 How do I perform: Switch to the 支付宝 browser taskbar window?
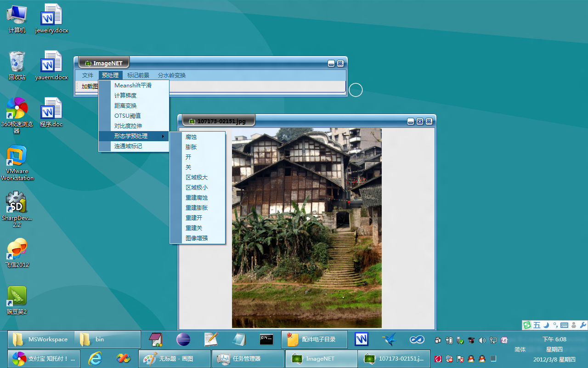pos(44,358)
